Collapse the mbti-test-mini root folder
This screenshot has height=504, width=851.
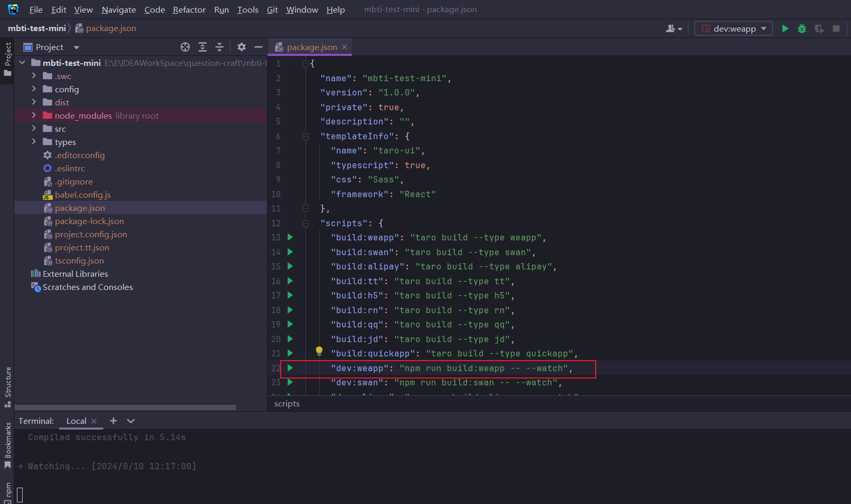22,63
